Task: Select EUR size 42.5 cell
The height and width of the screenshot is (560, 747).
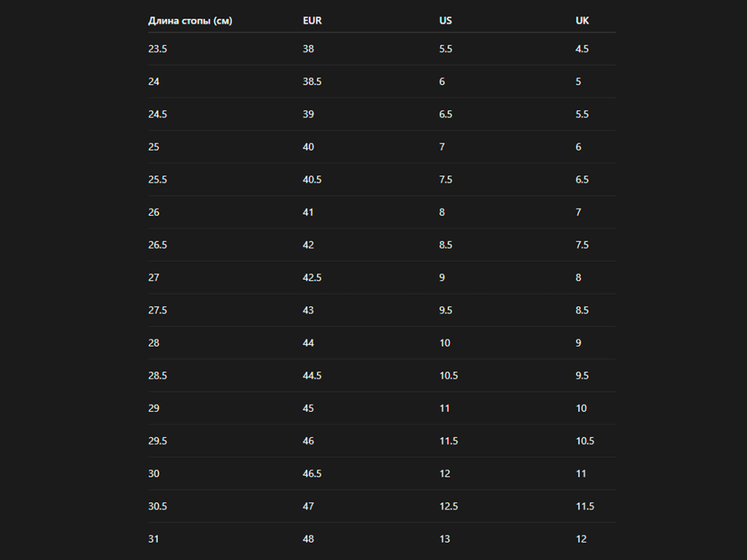Action: [312, 278]
